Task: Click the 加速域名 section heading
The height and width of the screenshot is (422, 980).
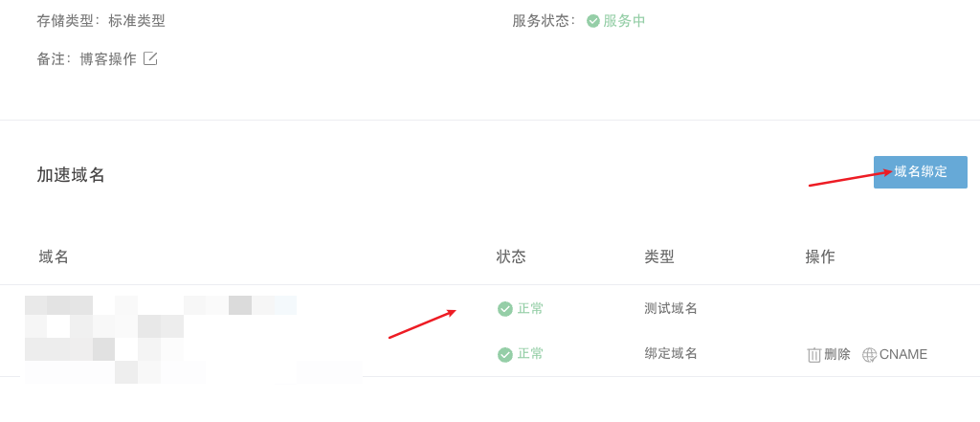Action: point(71,175)
